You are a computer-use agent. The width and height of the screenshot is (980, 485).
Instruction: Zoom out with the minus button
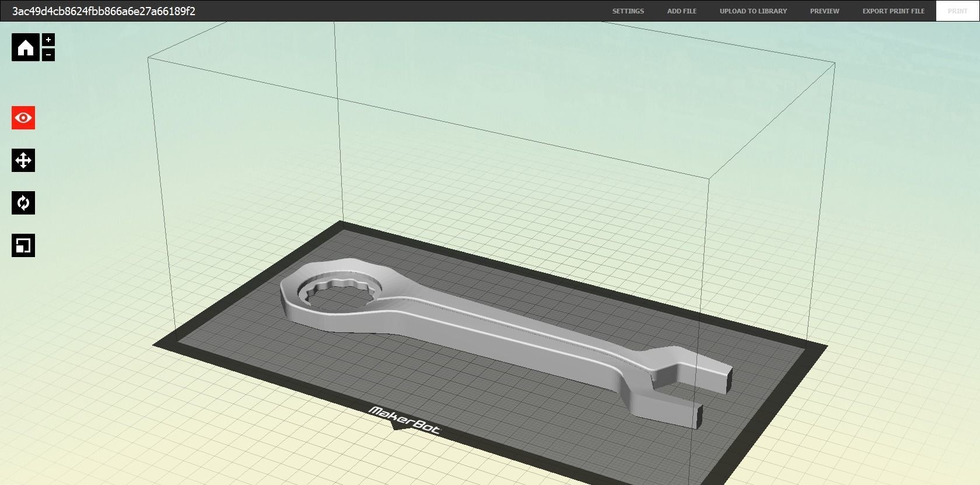[48, 55]
